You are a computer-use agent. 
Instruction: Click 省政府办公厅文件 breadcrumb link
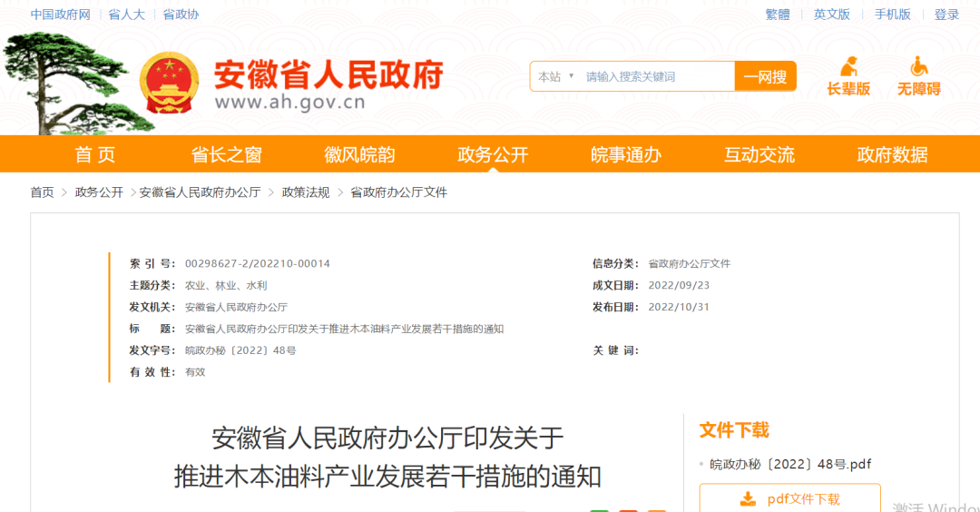pos(398,192)
